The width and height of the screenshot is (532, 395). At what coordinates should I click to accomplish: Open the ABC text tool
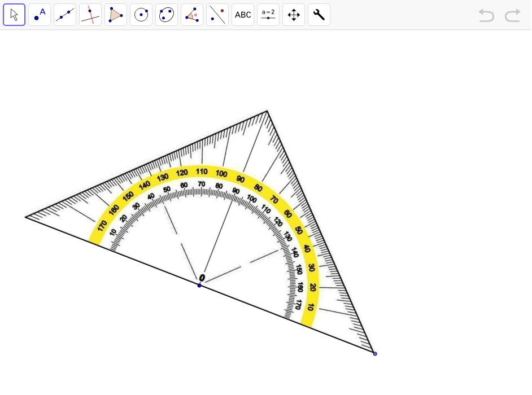pyautogui.click(x=243, y=15)
